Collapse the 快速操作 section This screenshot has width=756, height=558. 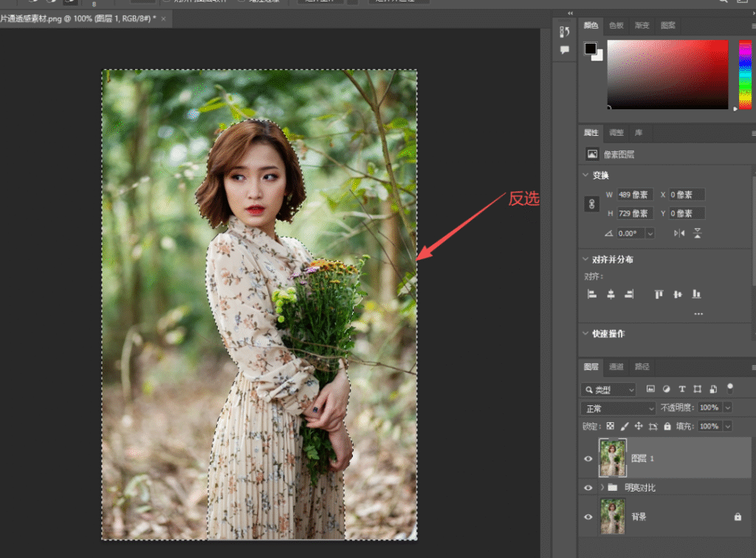(x=585, y=334)
